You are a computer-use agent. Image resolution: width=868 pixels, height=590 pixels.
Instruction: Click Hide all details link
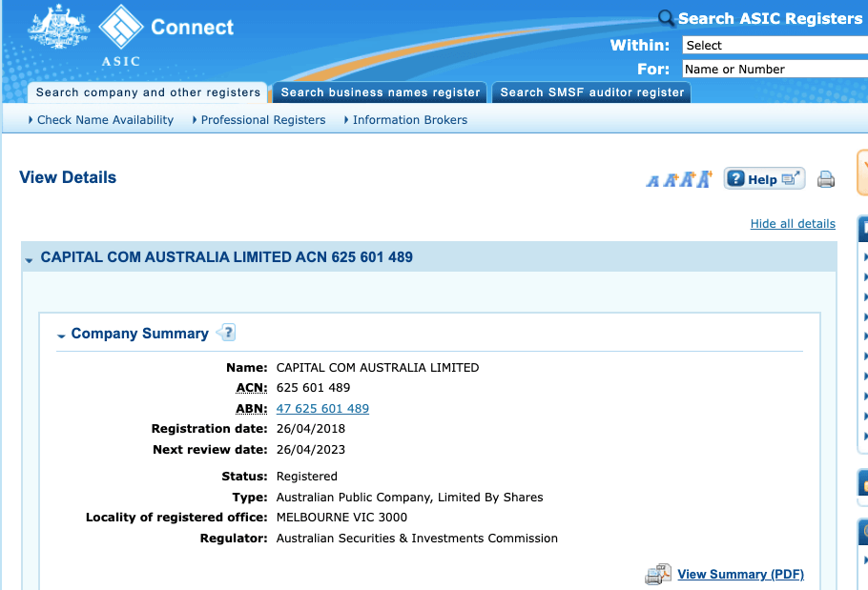[793, 223]
